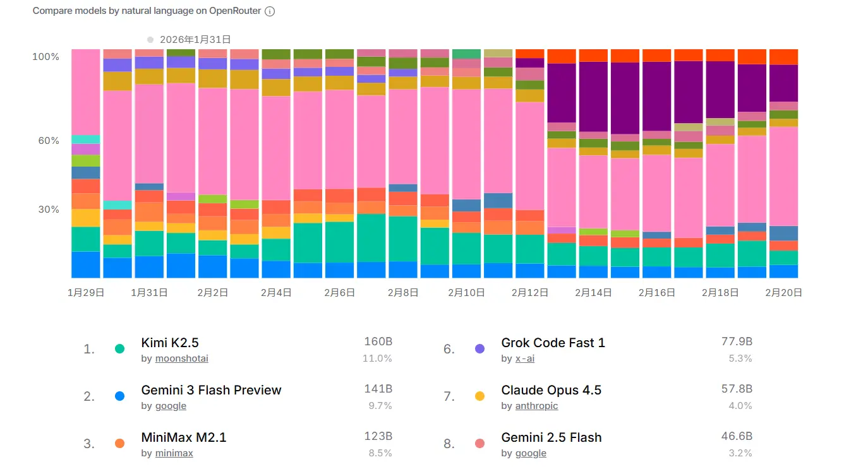Click the salmon dot beside Gemini 2.5 Flash
Image resolution: width=868 pixels, height=474 pixels.
pyautogui.click(x=479, y=444)
